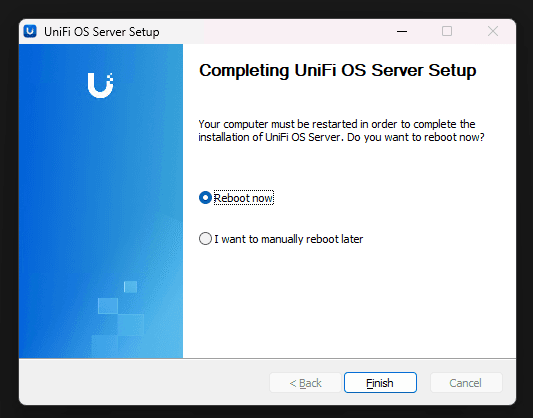Click the blue gradient side banner

[x=101, y=201]
